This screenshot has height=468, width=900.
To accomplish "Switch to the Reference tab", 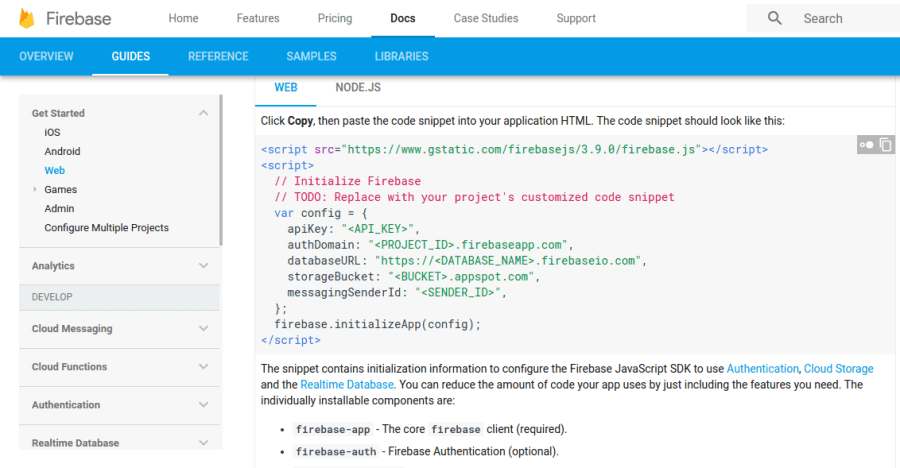I will [x=218, y=56].
